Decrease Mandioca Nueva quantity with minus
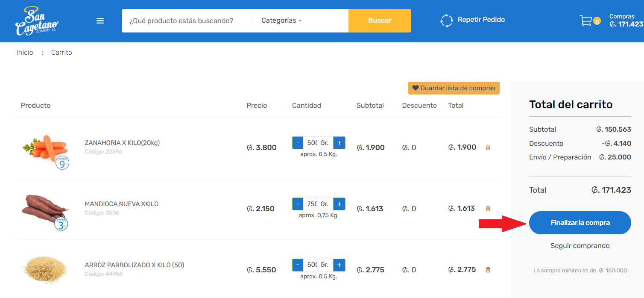Screen dimensions: 644x298 tap(298, 204)
